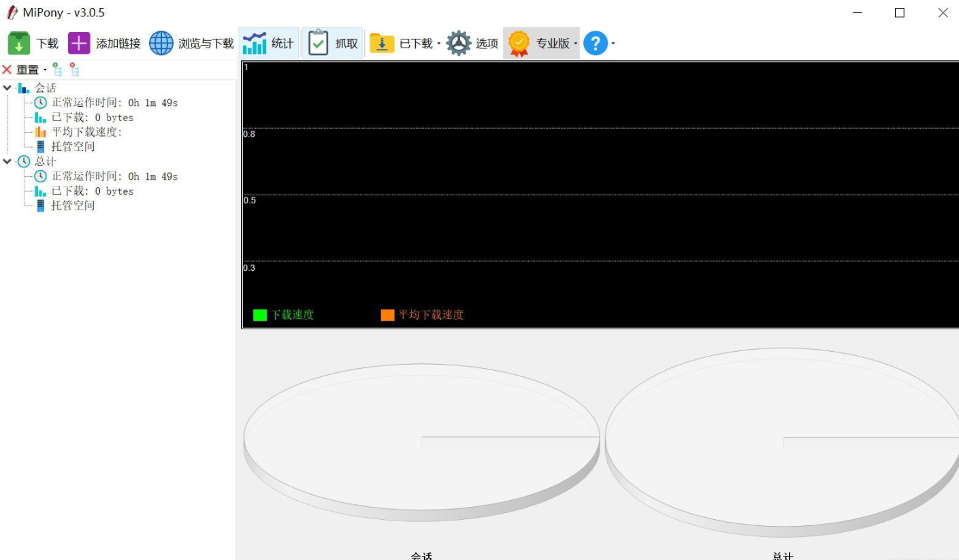The width and height of the screenshot is (959, 560).
Task: Click the green expand-all tree icon
Action: [57, 69]
